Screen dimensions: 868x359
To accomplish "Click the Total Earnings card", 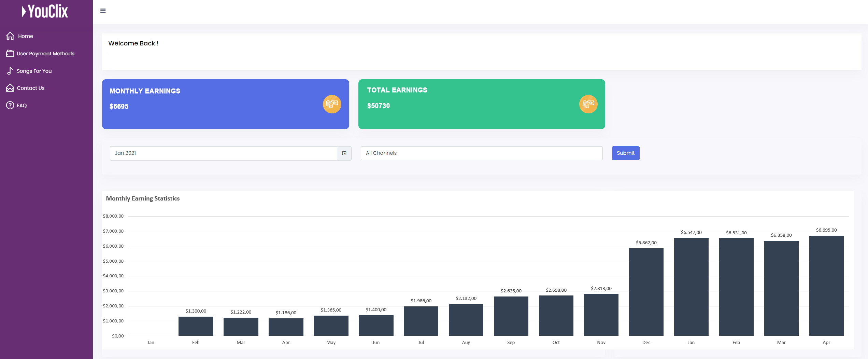I will pos(481,104).
